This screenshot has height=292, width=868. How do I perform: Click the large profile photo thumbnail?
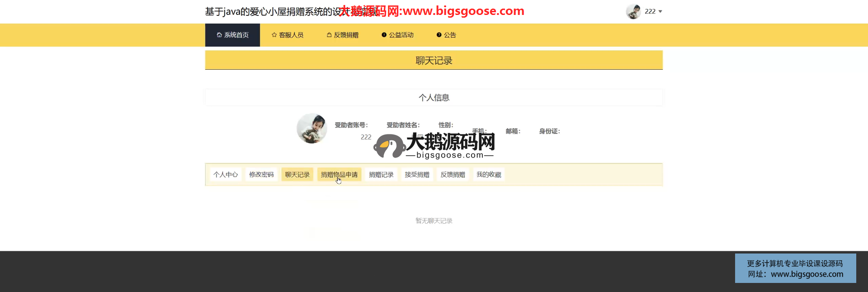coord(312,129)
